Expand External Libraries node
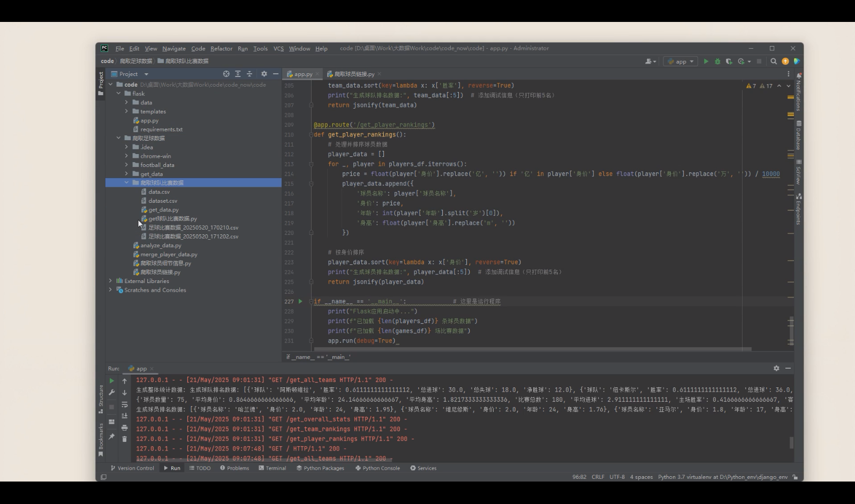Viewport: 855px width, 504px height. click(111, 281)
